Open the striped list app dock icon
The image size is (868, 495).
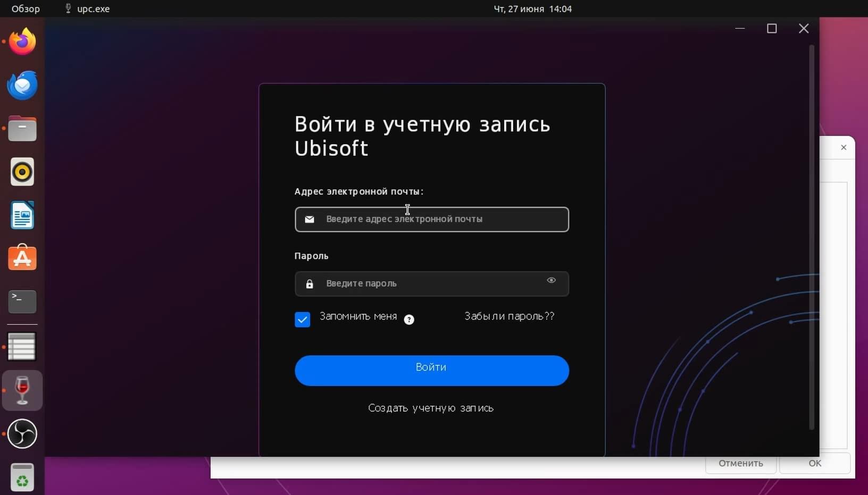click(22, 347)
